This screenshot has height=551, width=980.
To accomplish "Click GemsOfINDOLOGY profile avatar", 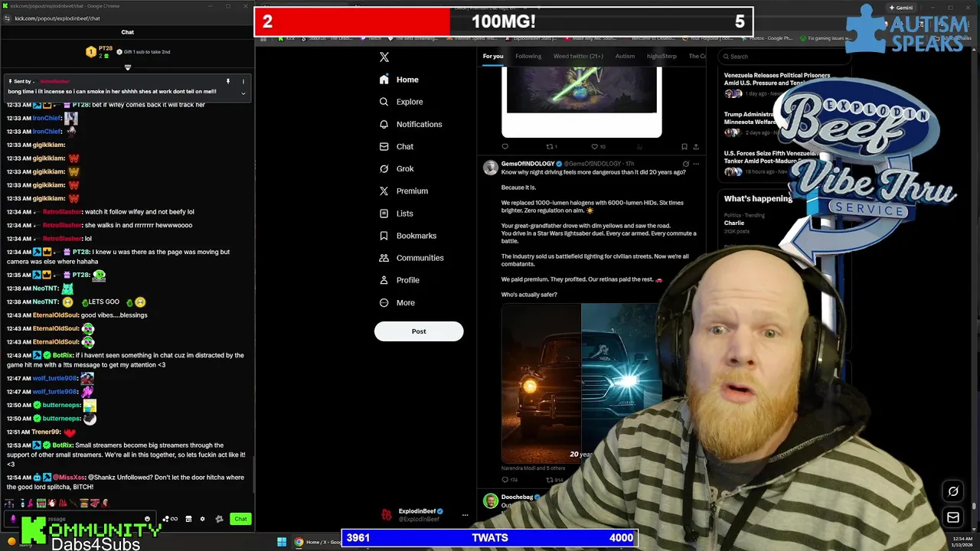I will click(x=490, y=168).
